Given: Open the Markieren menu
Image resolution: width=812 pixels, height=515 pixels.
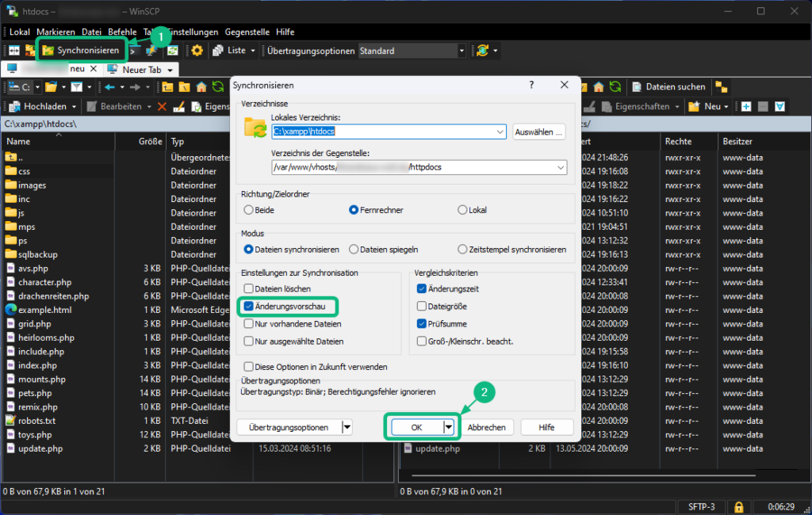Looking at the screenshot, I should click(56, 32).
